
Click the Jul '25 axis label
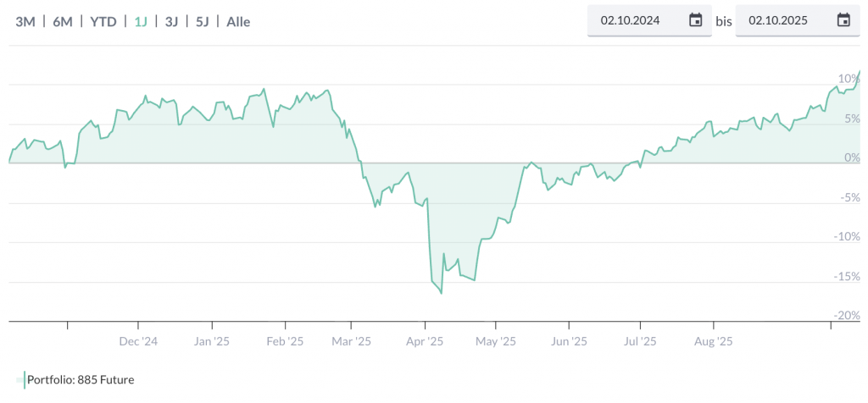(640, 342)
